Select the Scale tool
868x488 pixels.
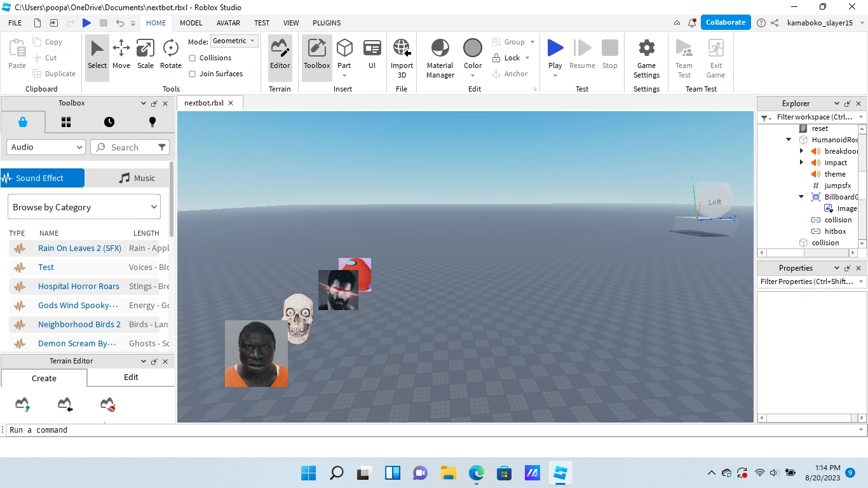click(145, 54)
